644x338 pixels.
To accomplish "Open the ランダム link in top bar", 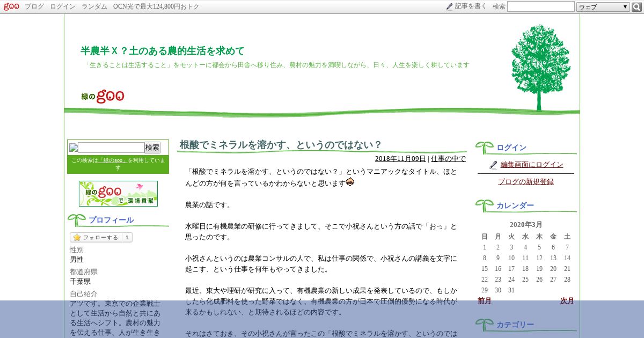I will pyautogui.click(x=94, y=6).
